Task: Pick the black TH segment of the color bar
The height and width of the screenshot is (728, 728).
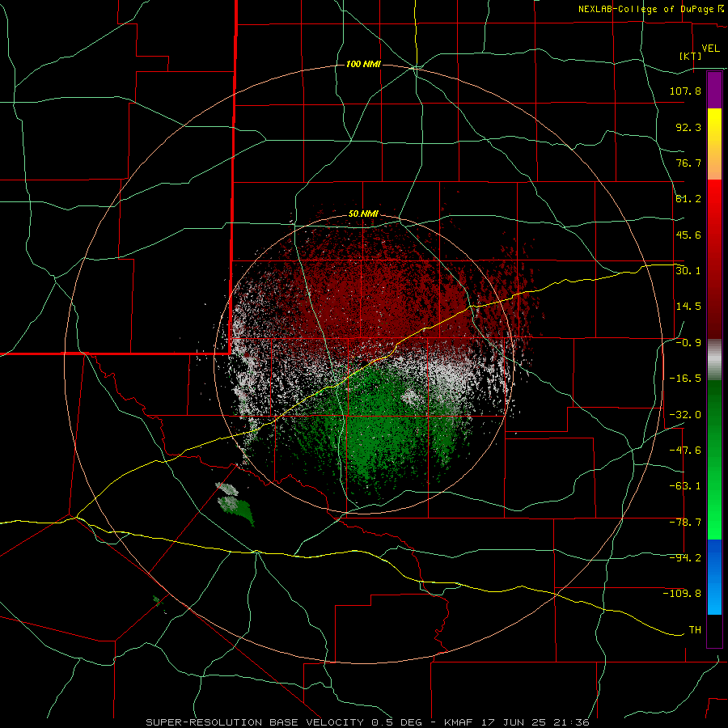Action: 714,630
